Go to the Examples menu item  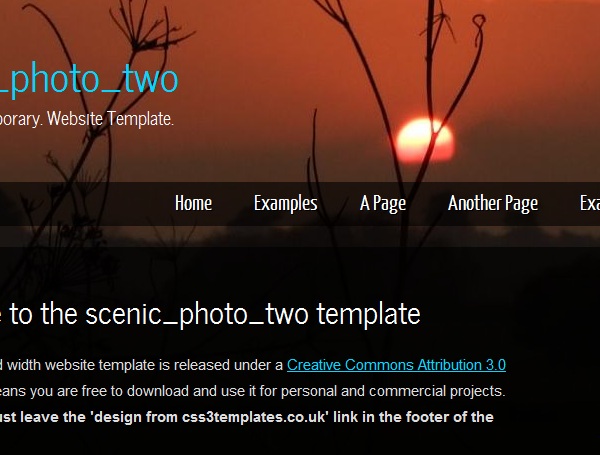(x=285, y=203)
